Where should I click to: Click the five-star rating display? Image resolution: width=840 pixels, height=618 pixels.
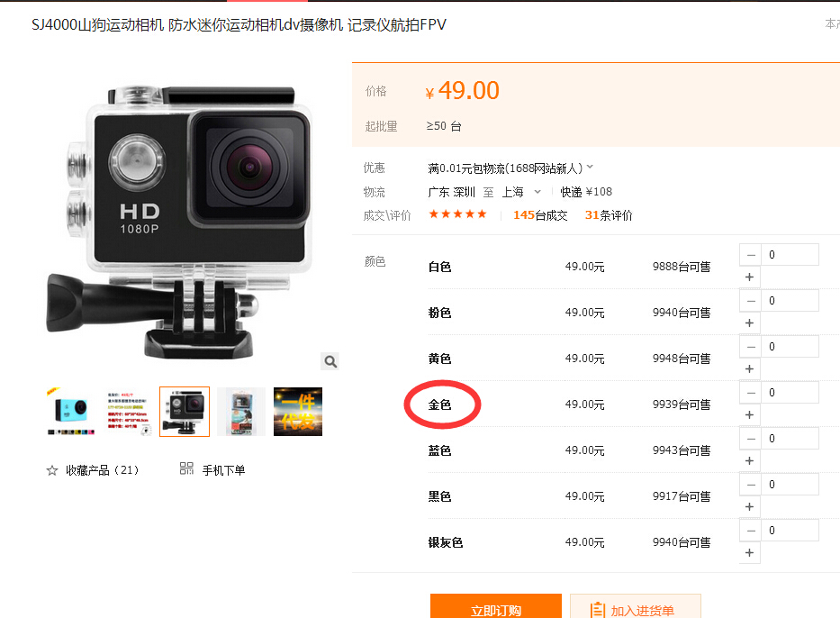[x=457, y=214]
